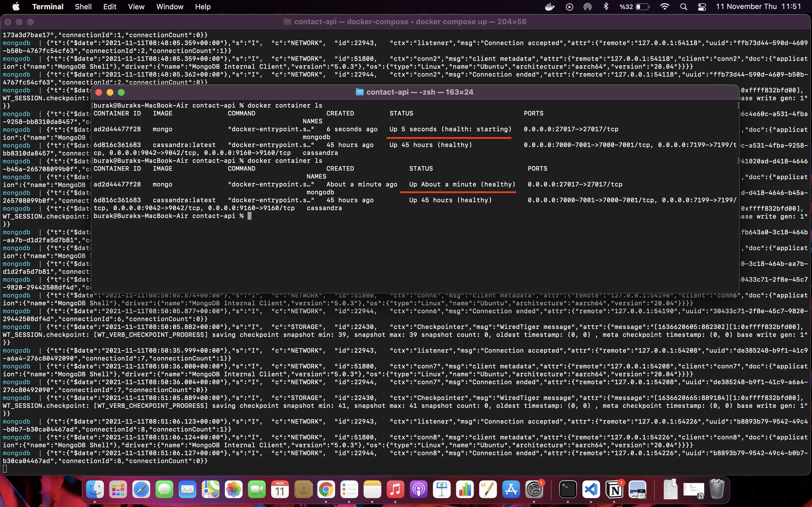Viewport: 812px width, 507px height.
Task: Click the green zoom button on zsh window
Action: [x=122, y=92]
